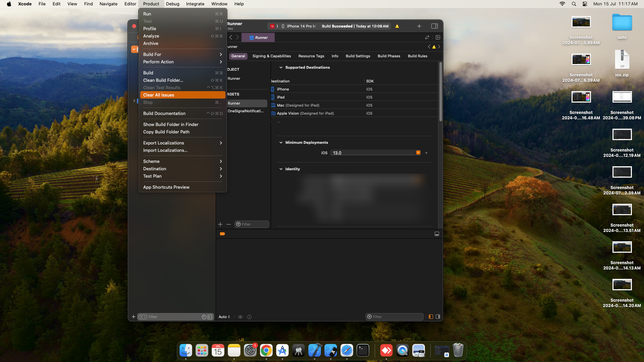Collapse the Supported Destinations section
This screenshot has height=362, width=644.
[x=281, y=67]
